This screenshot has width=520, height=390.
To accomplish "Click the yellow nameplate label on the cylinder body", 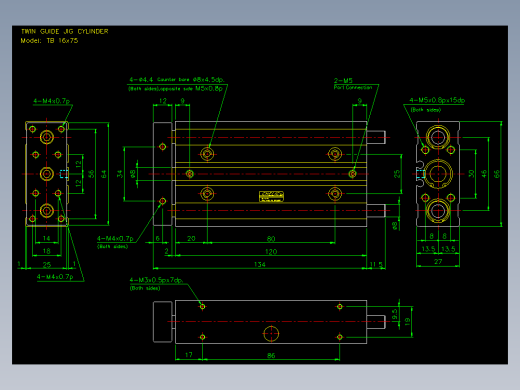I will tap(271, 196).
